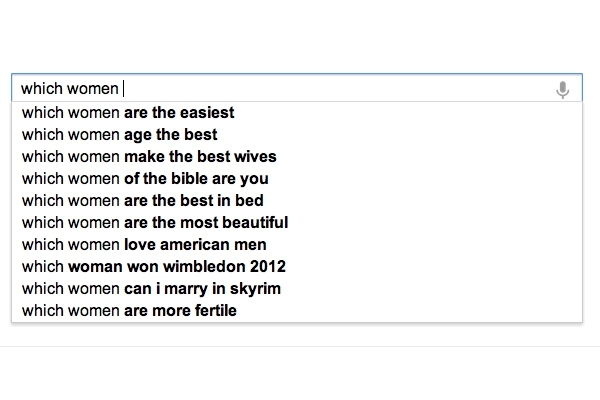Select 'which women are the most beautiful'
600x400 pixels.
tap(297, 222)
